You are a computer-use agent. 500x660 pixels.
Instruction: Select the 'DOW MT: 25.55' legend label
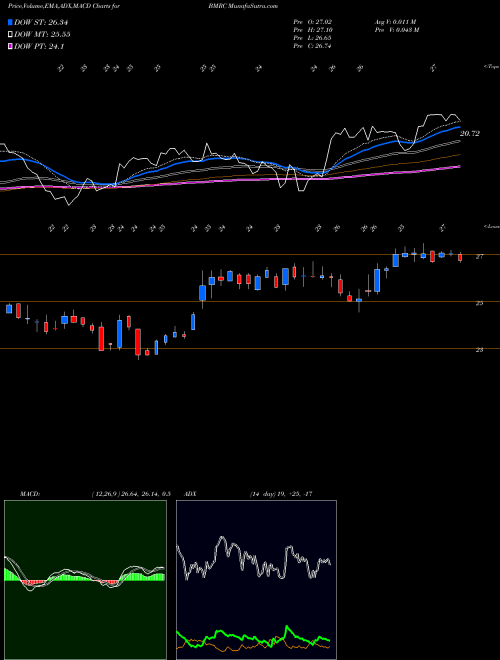coord(42,35)
